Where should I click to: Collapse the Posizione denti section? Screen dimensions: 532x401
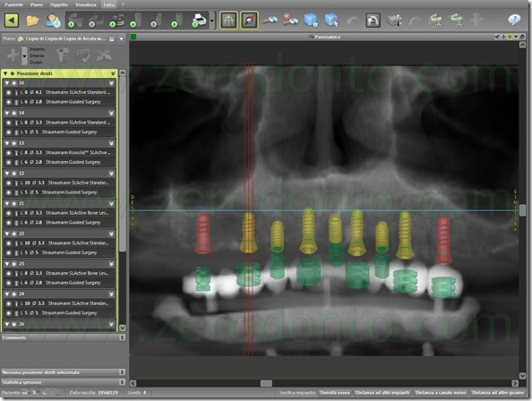tap(5, 73)
